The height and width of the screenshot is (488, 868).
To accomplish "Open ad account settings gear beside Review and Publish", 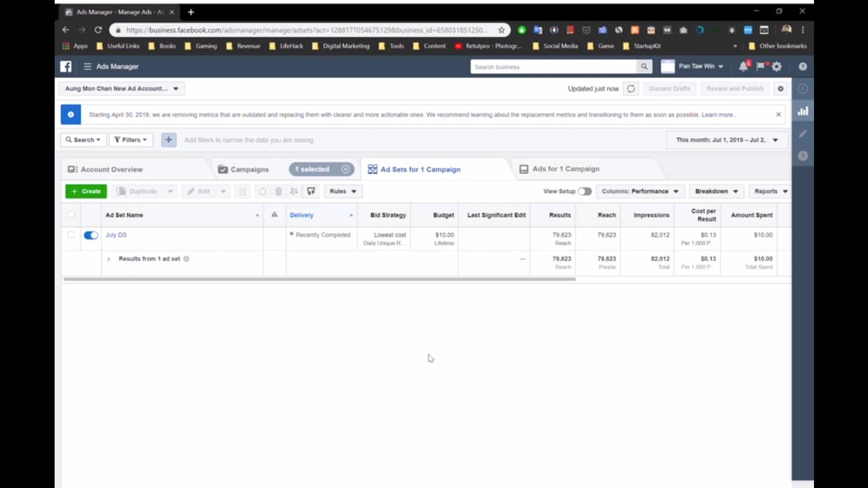I will pos(781,88).
